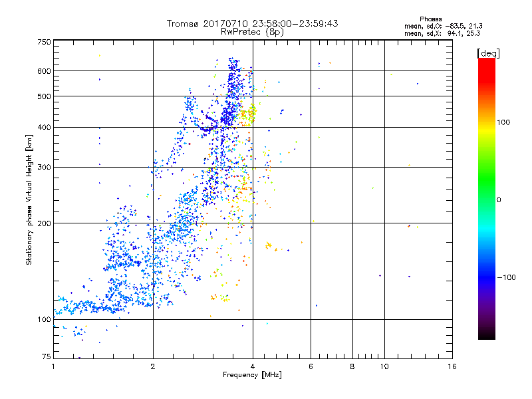Click the colorbar tick label "0"
This screenshot has height=399, width=532.
[499, 200]
